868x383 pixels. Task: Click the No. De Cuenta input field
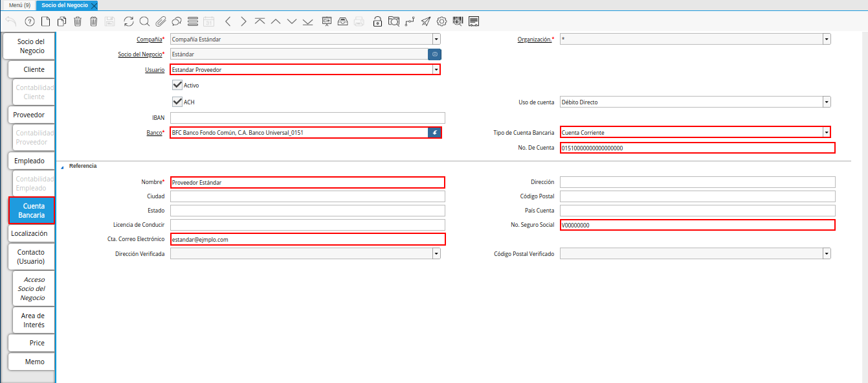(x=697, y=148)
